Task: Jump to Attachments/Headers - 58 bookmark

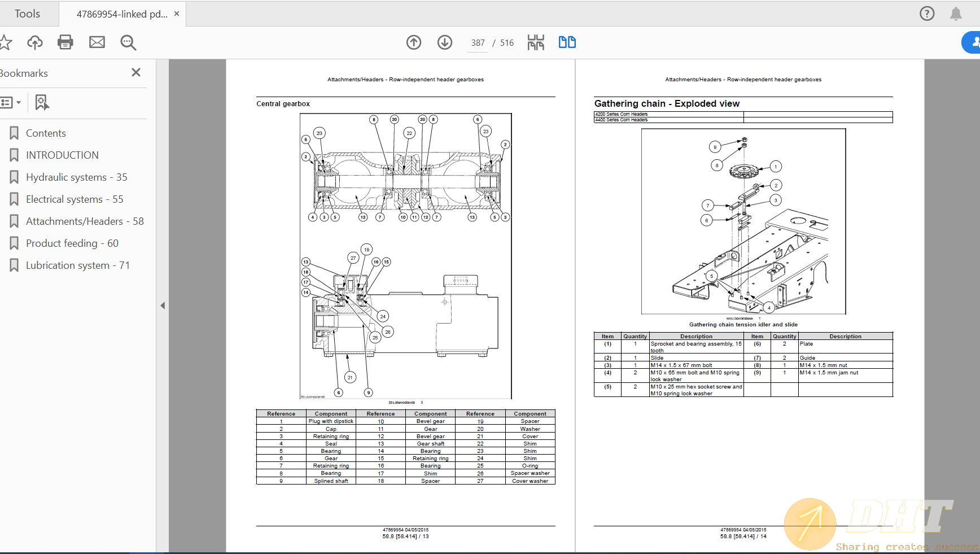Action: click(x=85, y=221)
